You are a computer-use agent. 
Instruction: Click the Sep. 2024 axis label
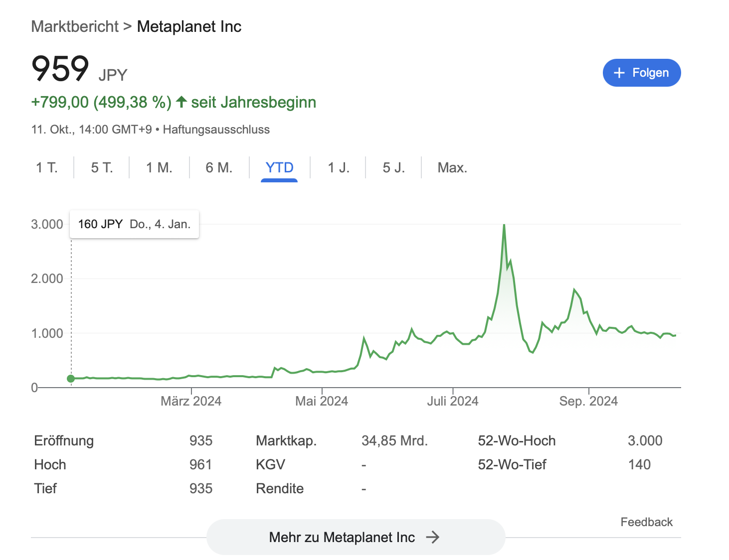[588, 401]
